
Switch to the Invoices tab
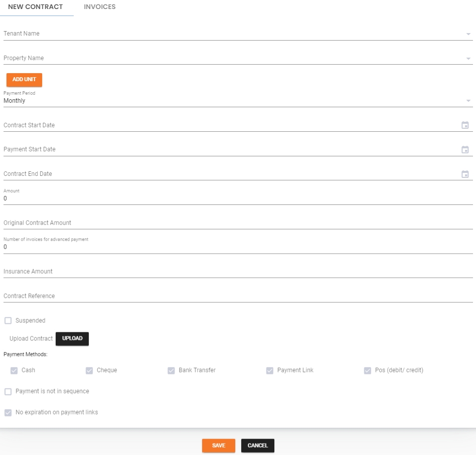click(100, 7)
